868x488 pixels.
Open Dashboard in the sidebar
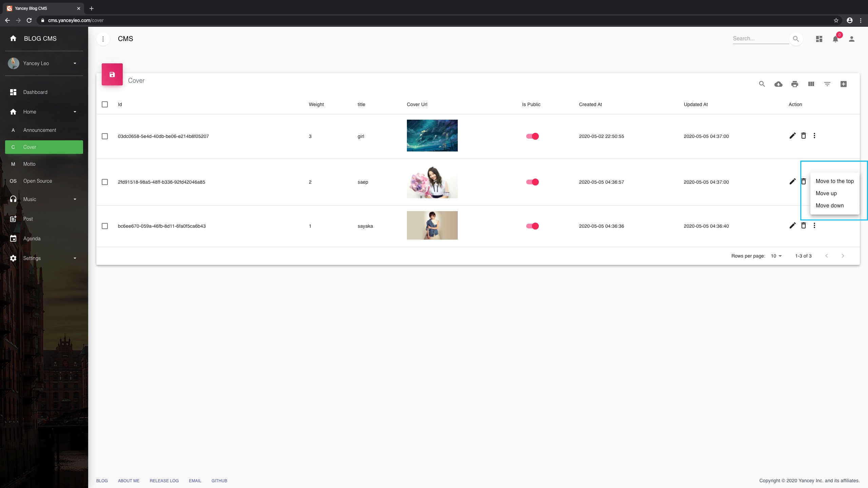pos(44,92)
